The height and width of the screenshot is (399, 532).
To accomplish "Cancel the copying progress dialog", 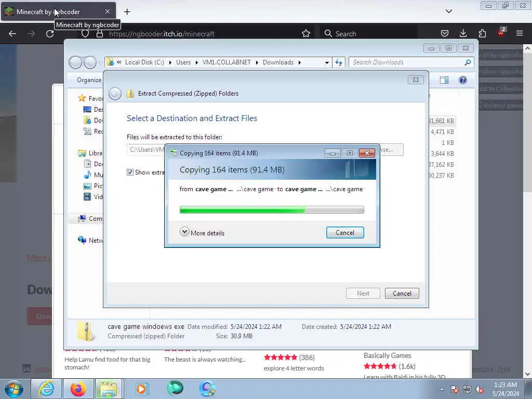I will click(345, 233).
